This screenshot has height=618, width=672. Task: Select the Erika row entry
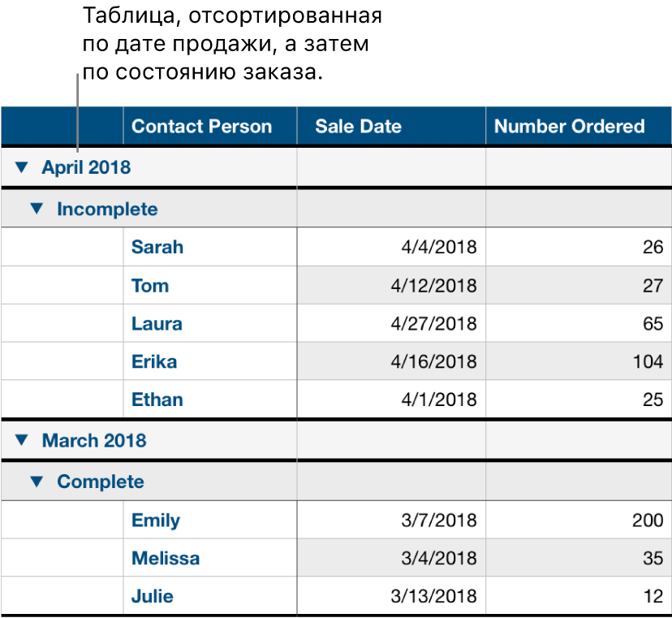tap(153, 361)
